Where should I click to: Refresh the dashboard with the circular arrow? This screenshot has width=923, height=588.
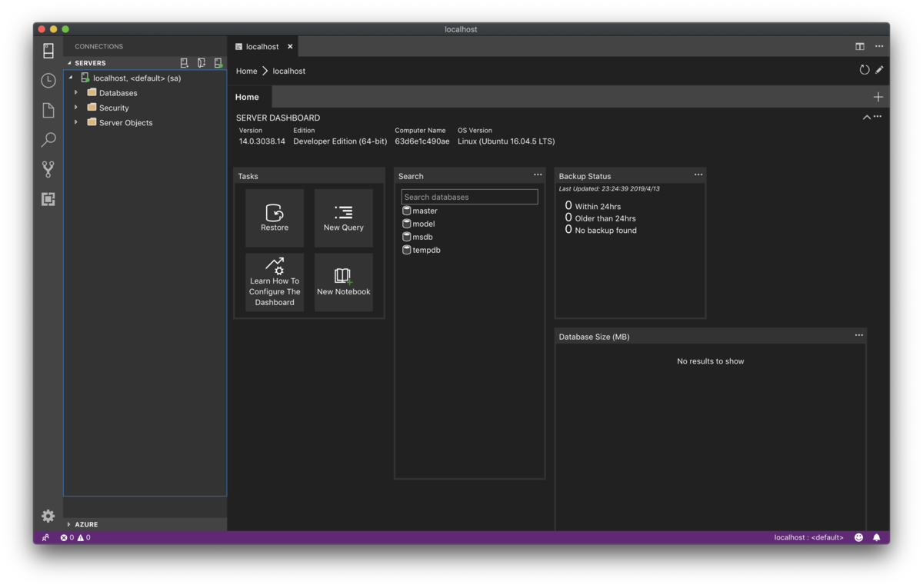coord(865,70)
